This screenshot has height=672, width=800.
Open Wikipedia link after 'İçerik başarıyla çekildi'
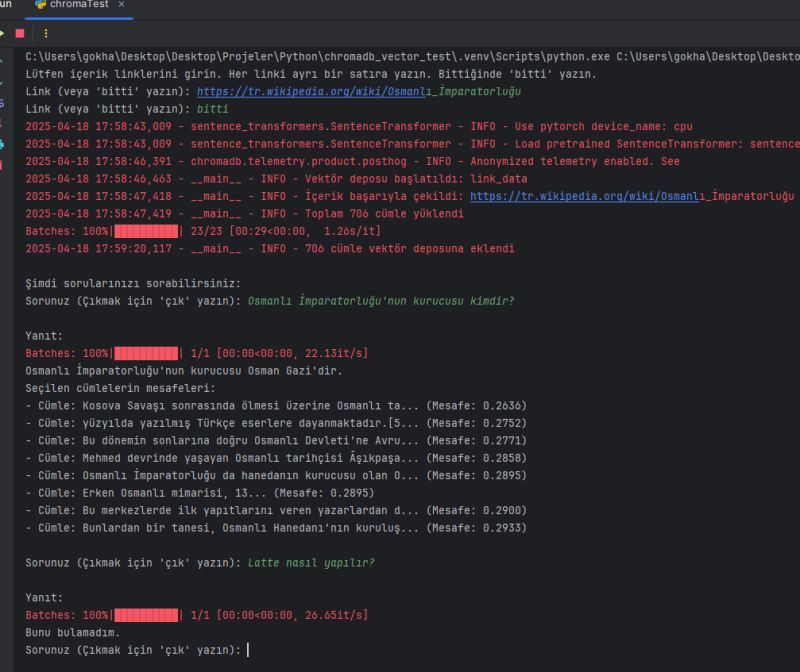[x=631, y=197]
